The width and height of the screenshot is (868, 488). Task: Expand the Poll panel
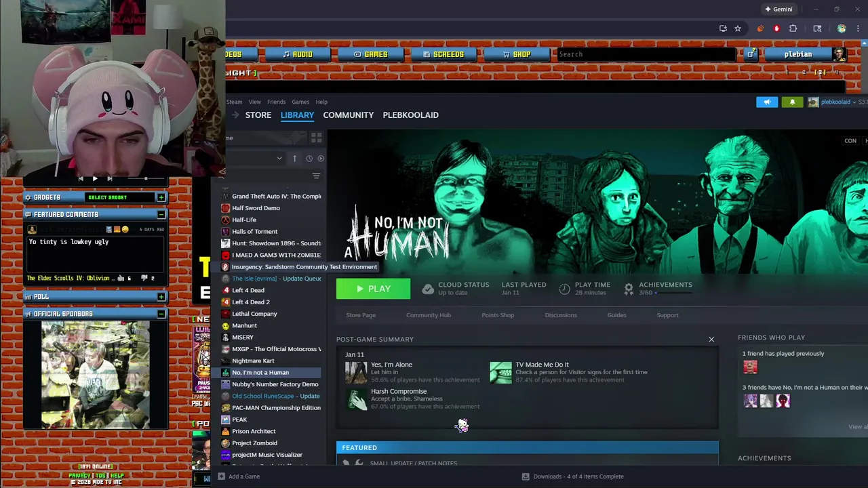click(161, 297)
